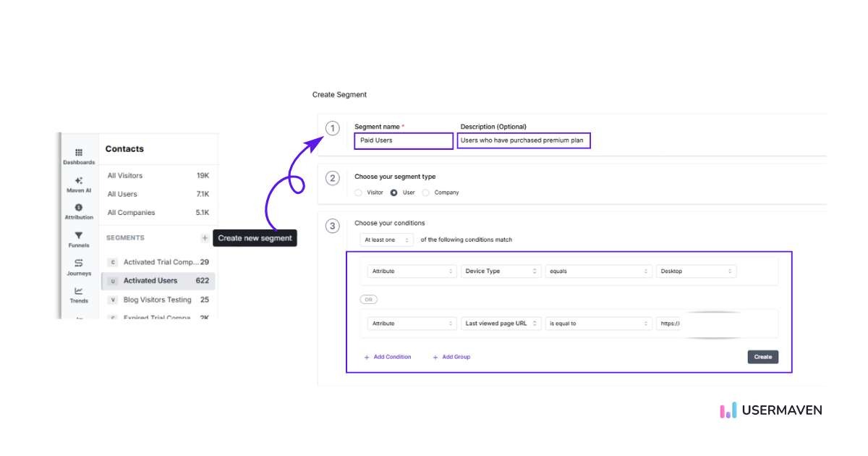Click the plus icon for Add Group
The image size is (868, 456).
coord(435,357)
